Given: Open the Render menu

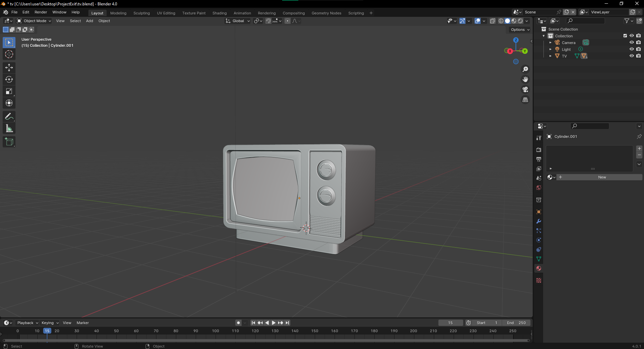Looking at the screenshot, I should (41, 12).
